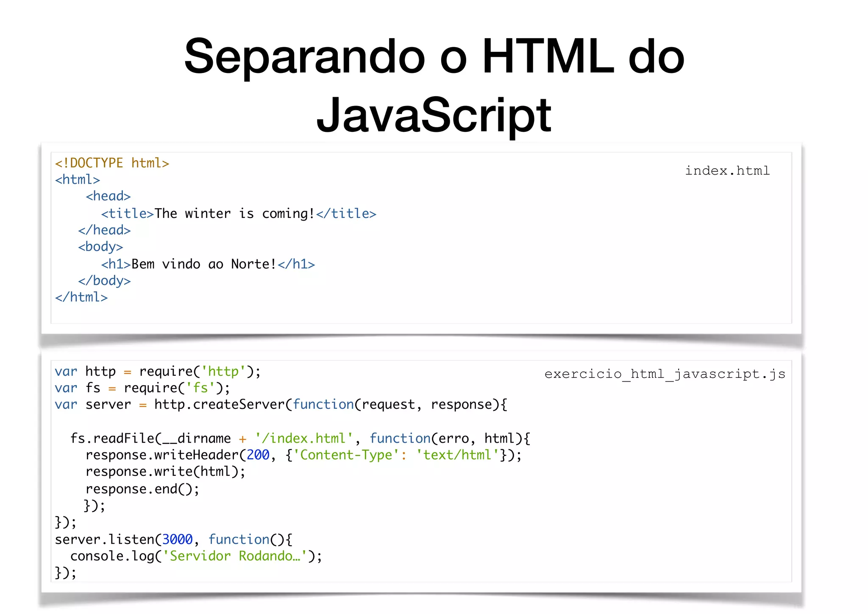Image resolution: width=868 pixels, height=614 pixels.
Task: Click the opening '<head>' tag
Action: point(108,196)
